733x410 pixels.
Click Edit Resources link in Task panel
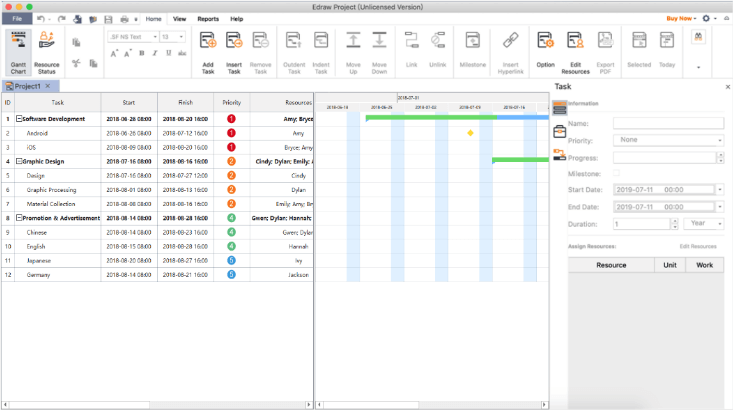698,246
